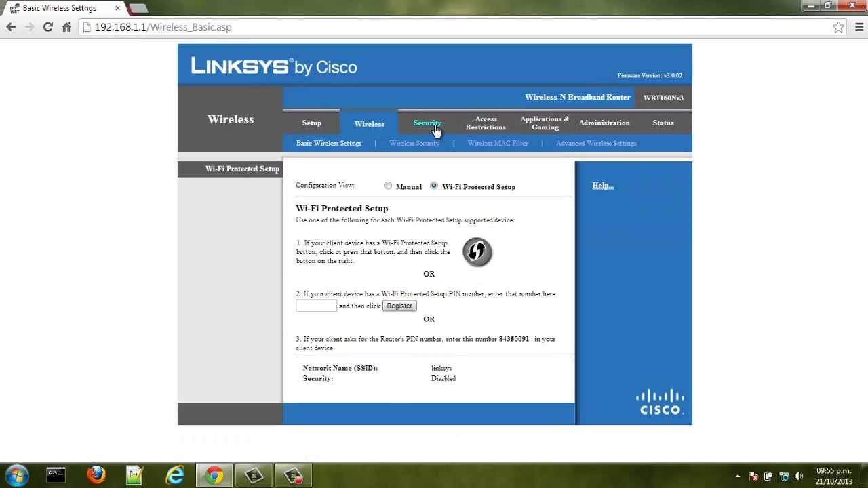Open Command Prompt from the taskbar
This screenshot has height=488, width=868.
(56, 475)
